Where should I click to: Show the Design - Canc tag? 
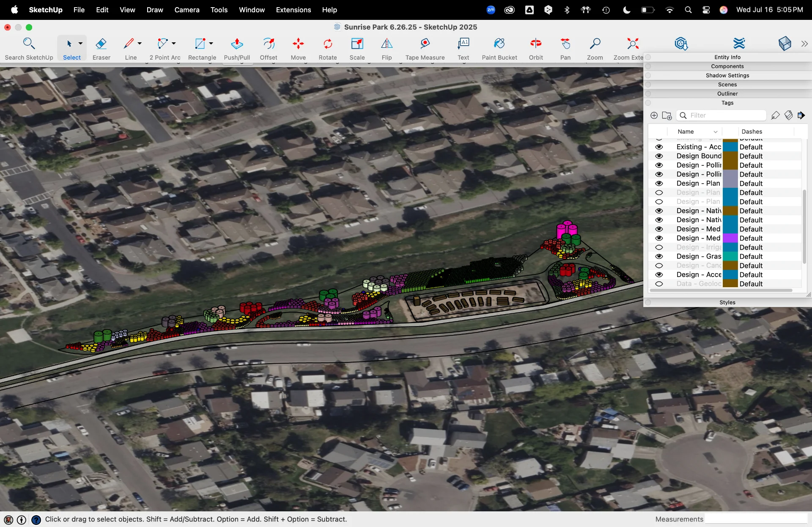point(659,266)
